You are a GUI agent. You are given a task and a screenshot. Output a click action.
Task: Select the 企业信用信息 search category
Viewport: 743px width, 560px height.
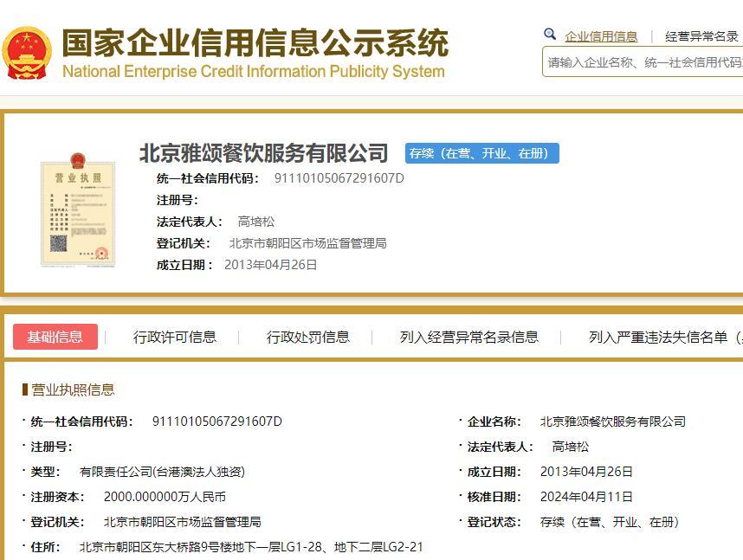tap(601, 36)
